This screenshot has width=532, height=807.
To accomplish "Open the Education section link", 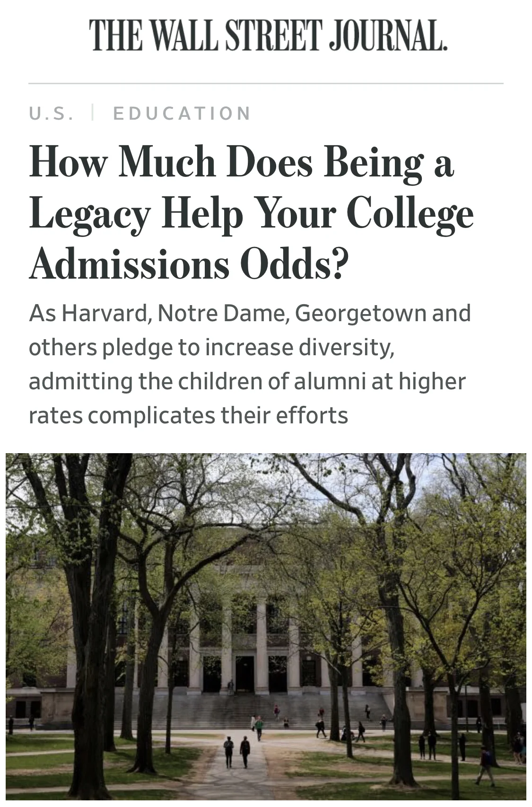I will point(182,114).
